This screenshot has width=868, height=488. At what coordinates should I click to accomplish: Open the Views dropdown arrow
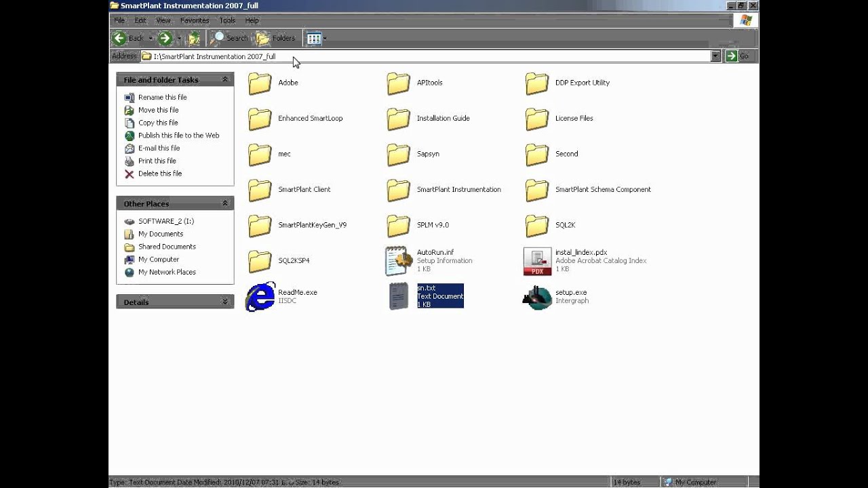pyautogui.click(x=325, y=39)
